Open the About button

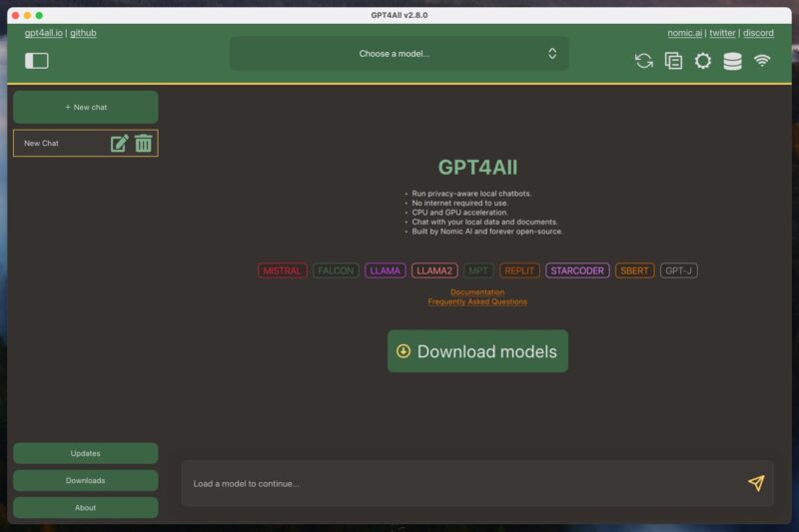[x=86, y=508]
